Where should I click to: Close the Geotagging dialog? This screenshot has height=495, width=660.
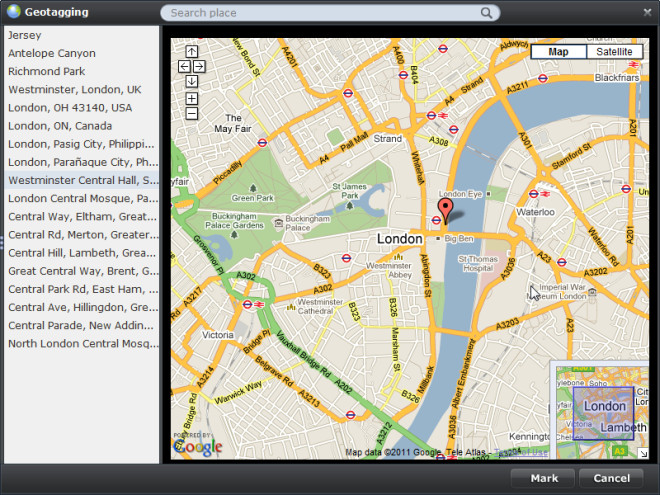[x=647, y=12]
